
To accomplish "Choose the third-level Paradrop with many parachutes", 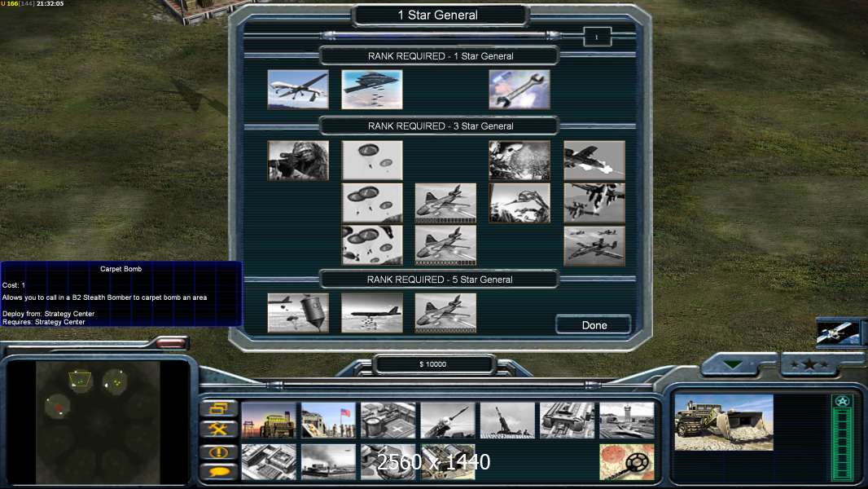I will (372, 245).
